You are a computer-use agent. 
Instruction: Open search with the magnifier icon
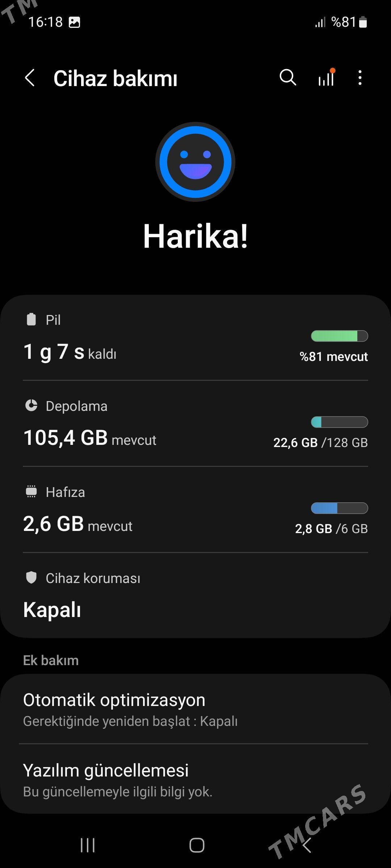[x=288, y=77]
